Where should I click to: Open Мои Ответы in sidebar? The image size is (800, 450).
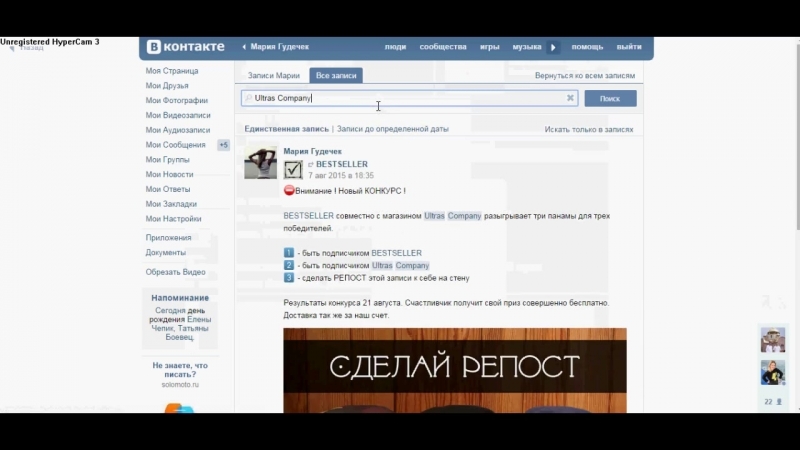click(168, 189)
